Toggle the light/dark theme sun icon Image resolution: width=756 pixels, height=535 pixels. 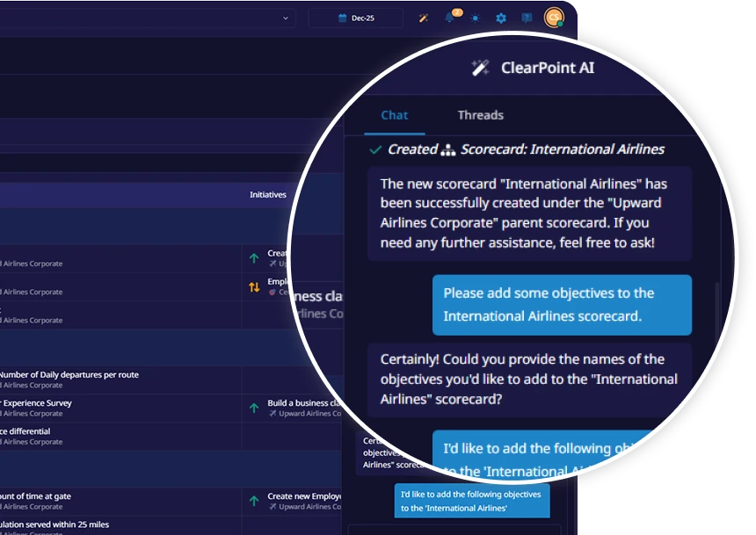click(476, 18)
